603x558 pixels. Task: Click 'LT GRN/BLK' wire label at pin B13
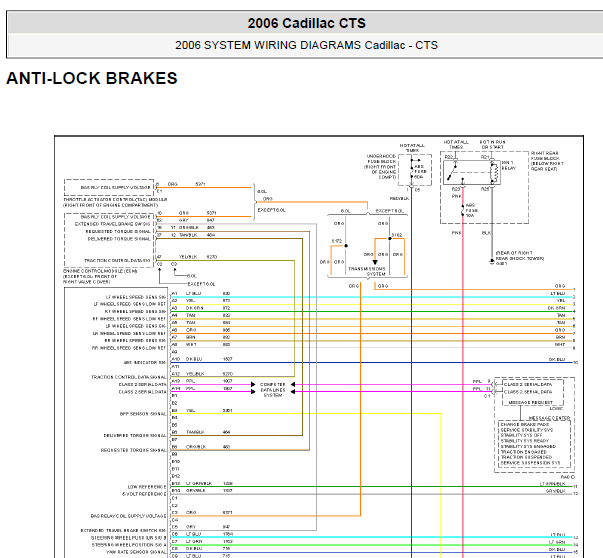(x=199, y=484)
